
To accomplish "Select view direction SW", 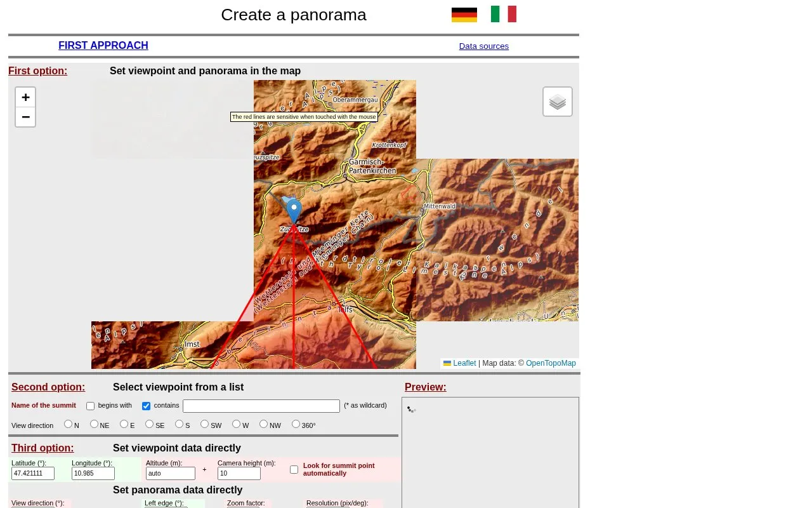I will (204, 424).
